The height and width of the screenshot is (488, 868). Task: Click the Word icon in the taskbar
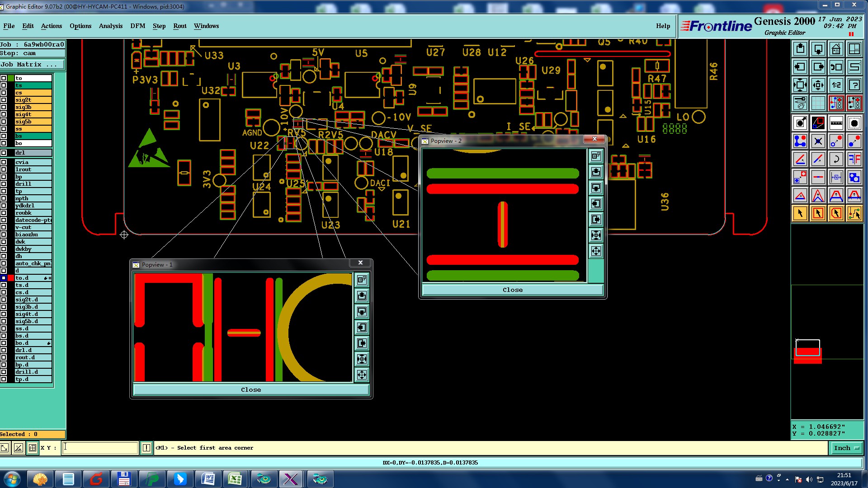(208, 479)
